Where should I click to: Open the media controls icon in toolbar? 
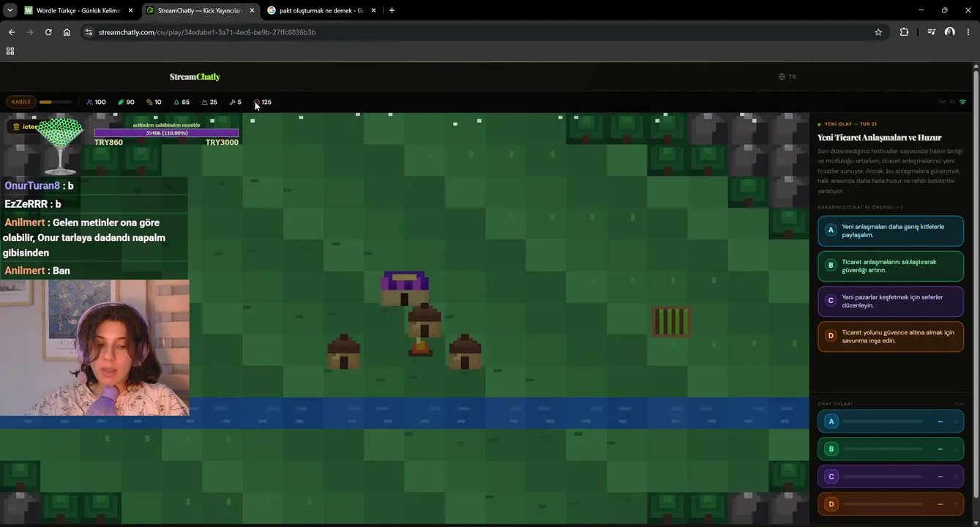[931, 32]
